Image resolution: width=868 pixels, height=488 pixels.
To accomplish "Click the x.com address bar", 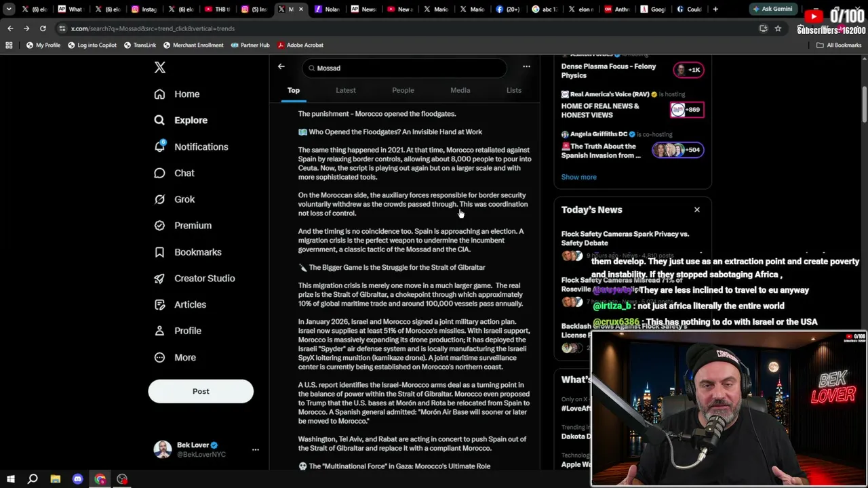I will (407, 28).
